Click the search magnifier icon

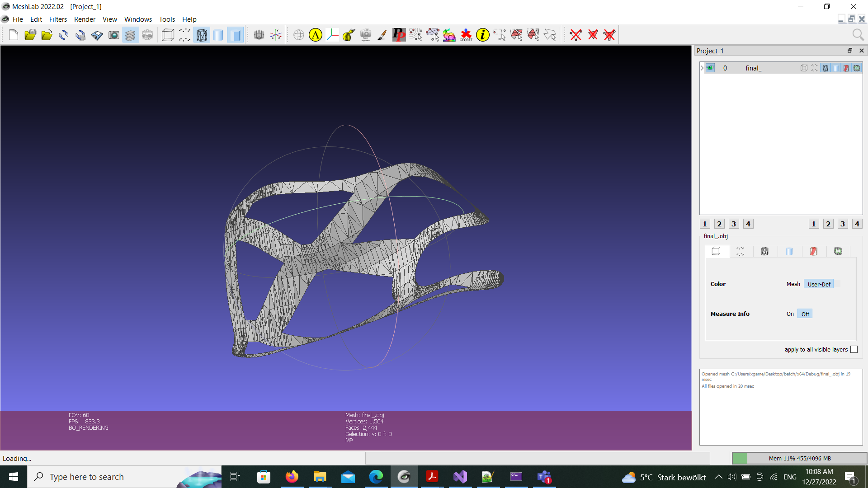[x=858, y=35]
